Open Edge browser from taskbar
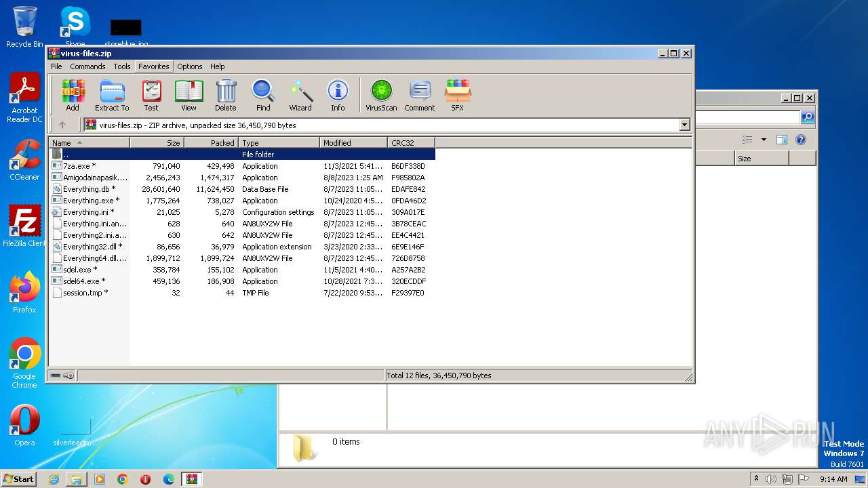The height and width of the screenshot is (488, 868). point(168,479)
